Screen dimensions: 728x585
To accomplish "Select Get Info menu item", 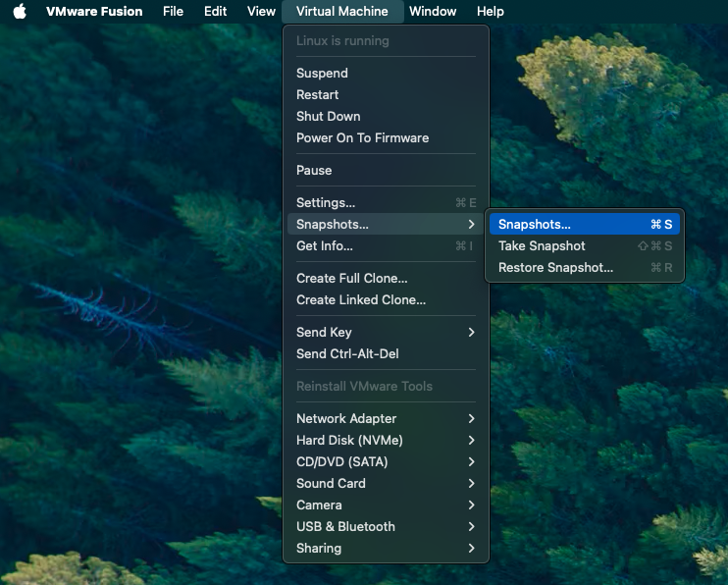I will pyautogui.click(x=324, y=245).
